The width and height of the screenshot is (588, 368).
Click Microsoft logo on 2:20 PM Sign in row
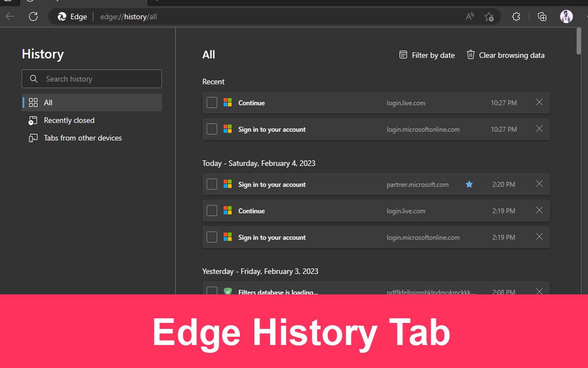coord(227,184)
